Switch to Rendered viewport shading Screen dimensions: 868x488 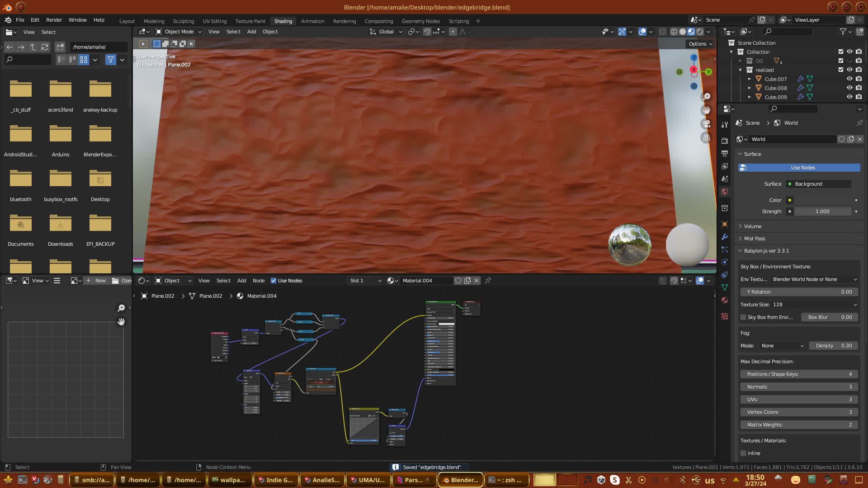pos(700,32)
